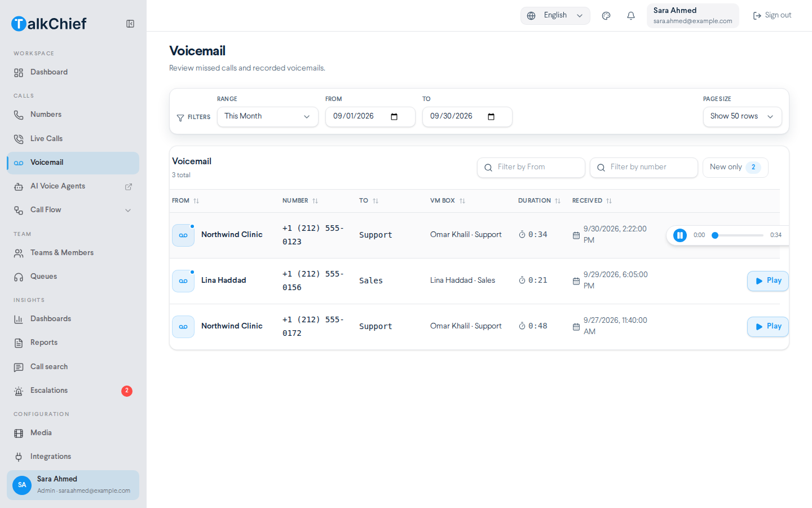Open Teams & Members
The image size is (812, 508).
click(73, 253)
